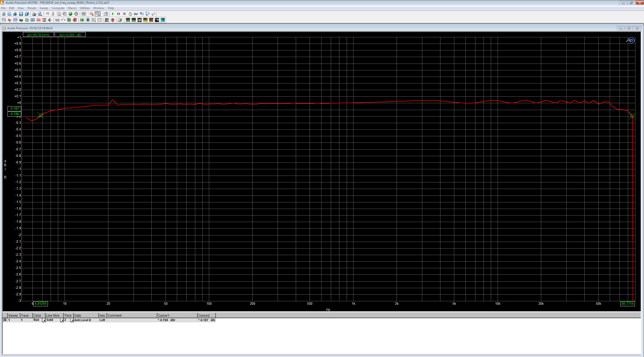Open the Panels menu
644x357 pixels.
pos(32,8)
